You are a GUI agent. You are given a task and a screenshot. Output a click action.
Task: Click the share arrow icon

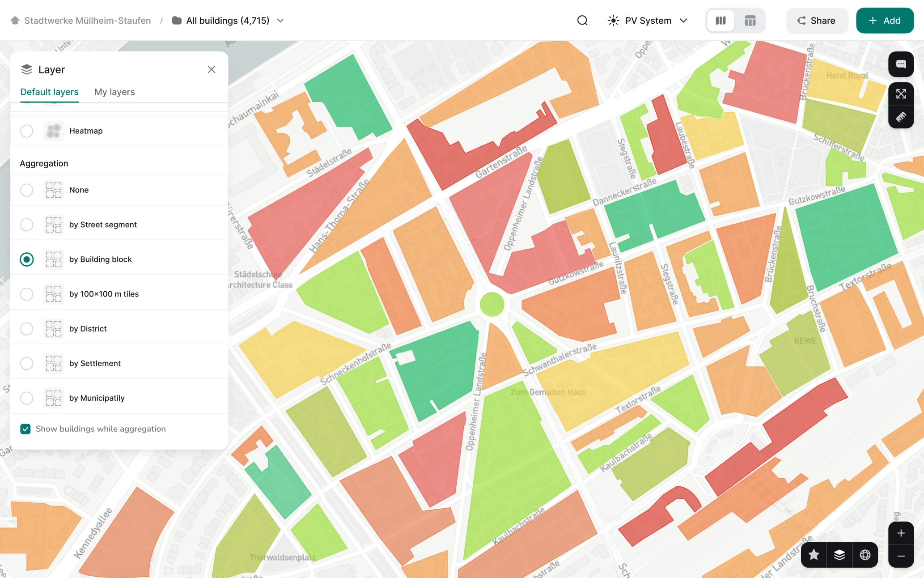[802, 21]
